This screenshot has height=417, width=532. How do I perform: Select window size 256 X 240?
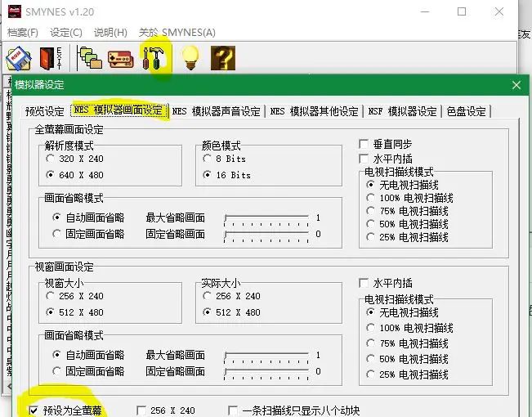point(74,296)
